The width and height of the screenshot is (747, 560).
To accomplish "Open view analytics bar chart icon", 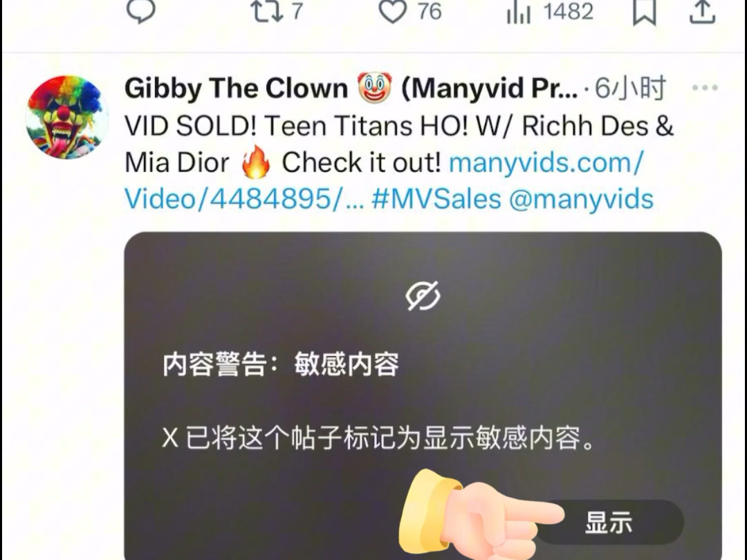I will point(519,12).
